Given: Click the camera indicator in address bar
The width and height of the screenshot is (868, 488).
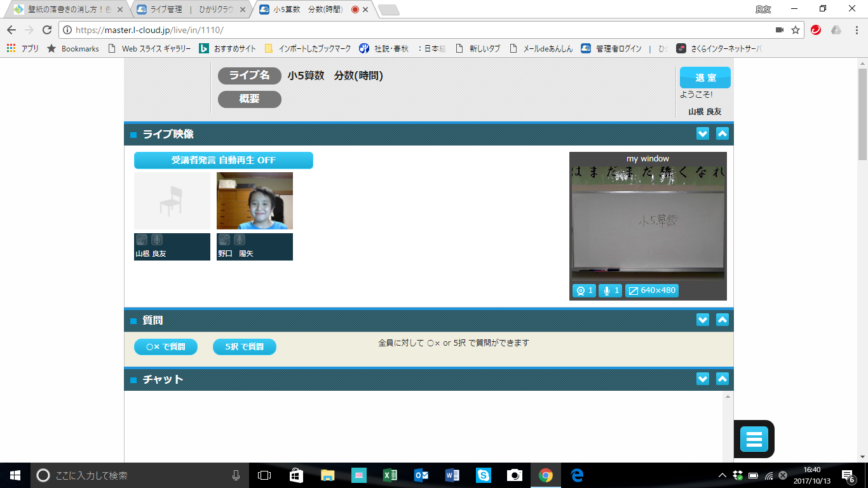Looking at the screenshot, I should [780, 30].
